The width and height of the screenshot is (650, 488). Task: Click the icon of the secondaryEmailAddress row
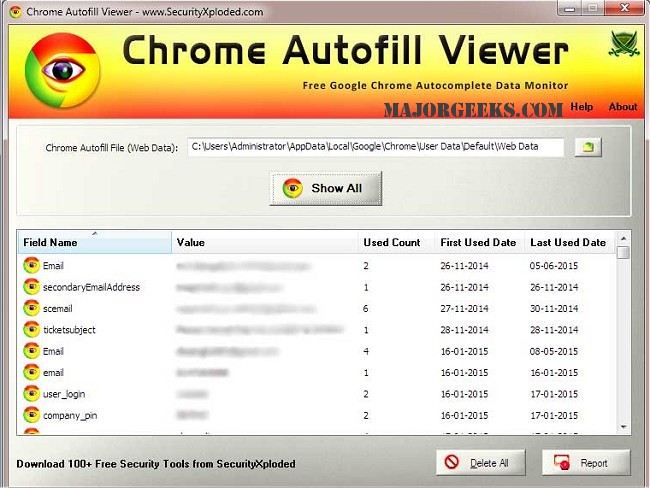click(x=32, y=287)
